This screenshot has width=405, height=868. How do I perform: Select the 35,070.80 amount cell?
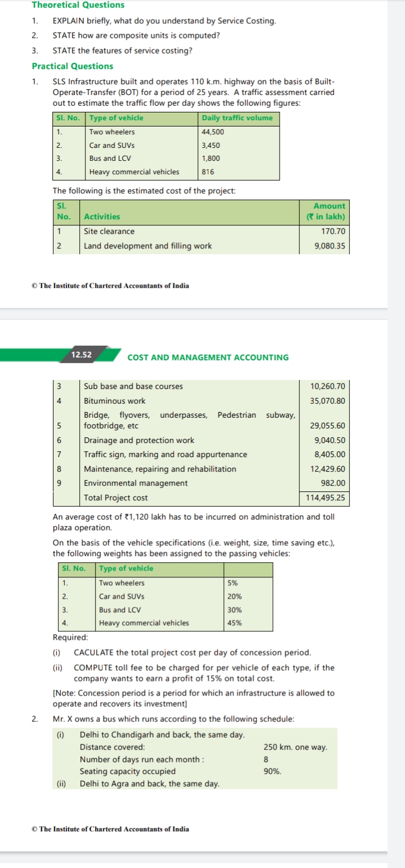(x=327, y=401)
